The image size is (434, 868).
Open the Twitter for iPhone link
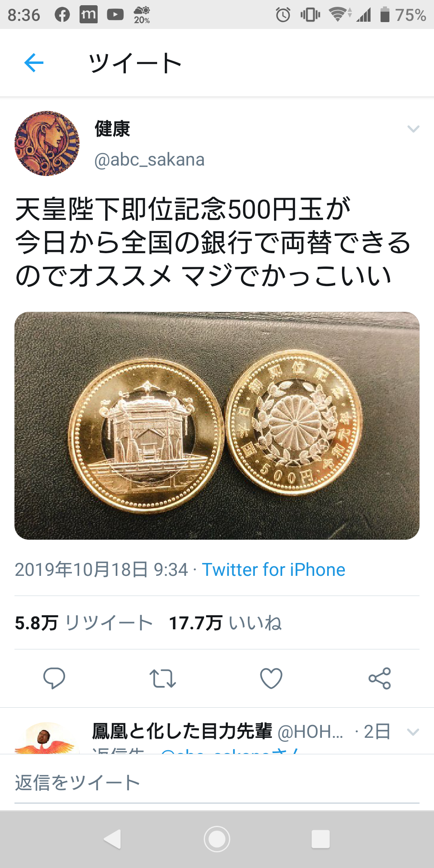[274, 570]
